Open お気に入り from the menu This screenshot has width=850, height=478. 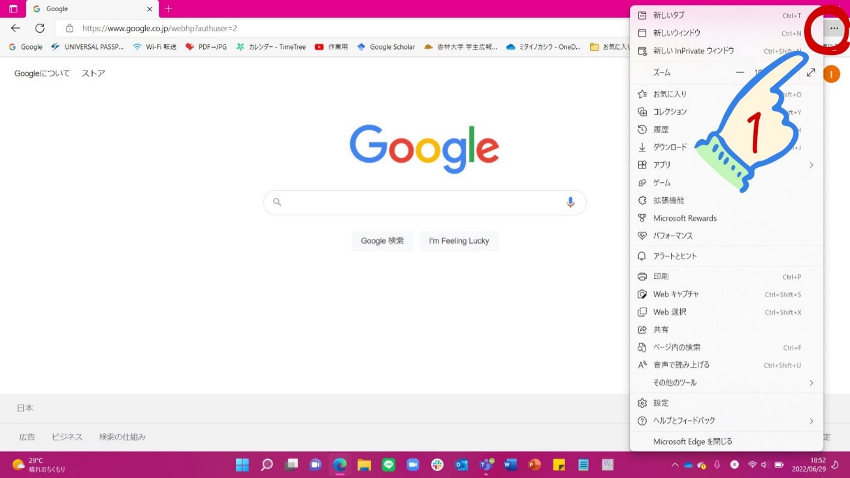[726, 94]
